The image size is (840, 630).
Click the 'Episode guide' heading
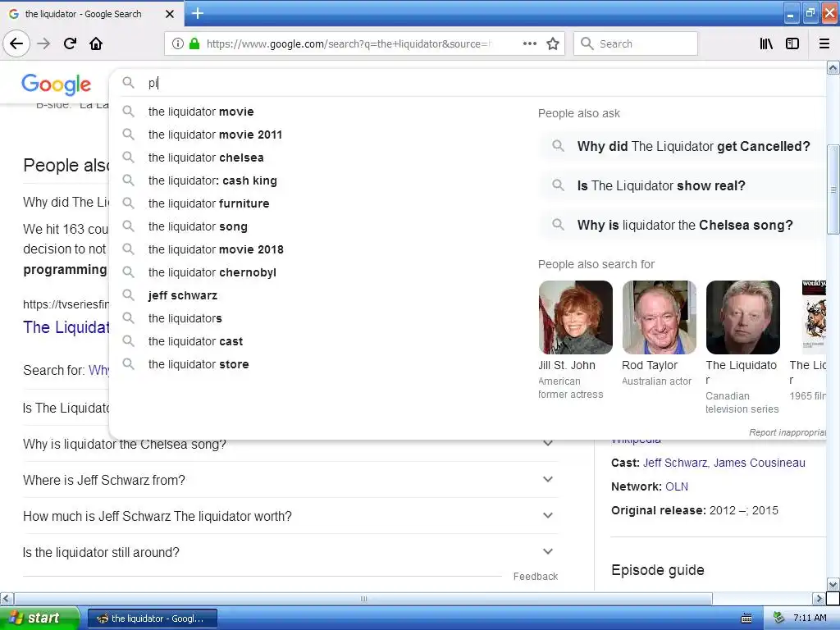[x=657, y=570]
